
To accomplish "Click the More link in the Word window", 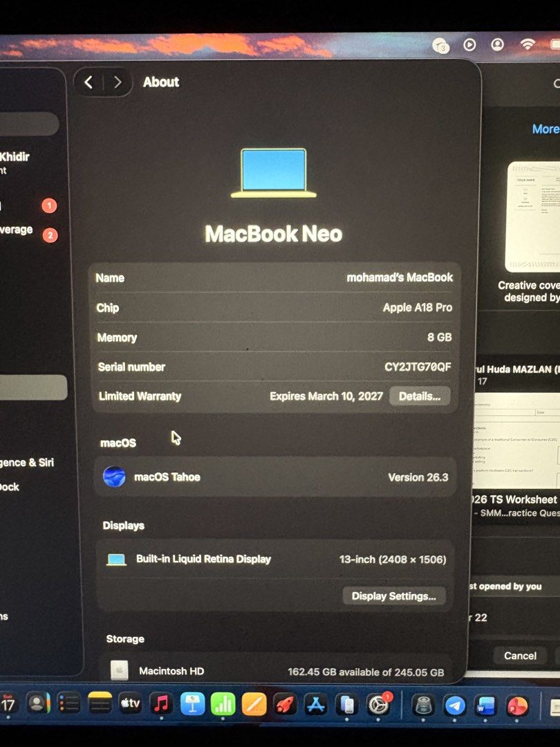I will pyautogui.click(x=545, y=129).
